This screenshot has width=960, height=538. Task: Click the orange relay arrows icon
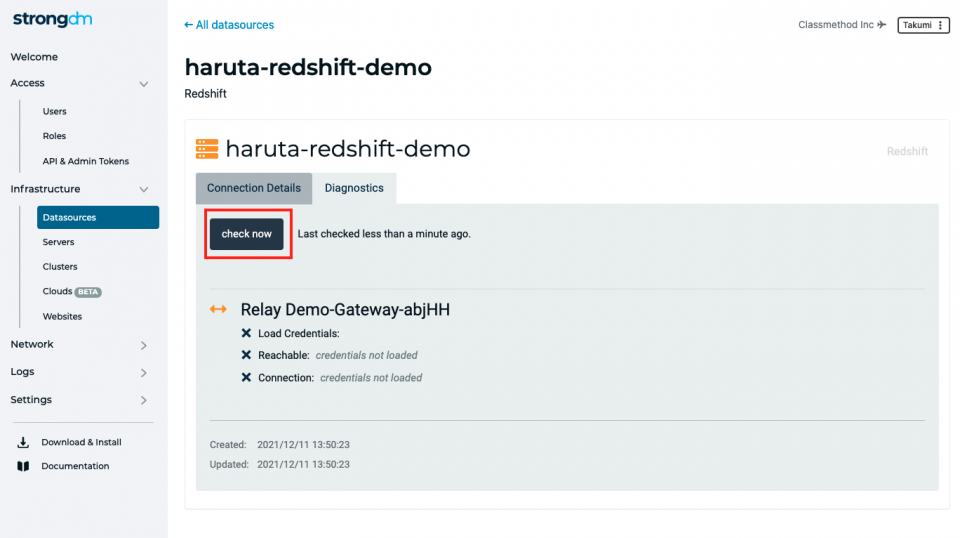click(218, 309)
